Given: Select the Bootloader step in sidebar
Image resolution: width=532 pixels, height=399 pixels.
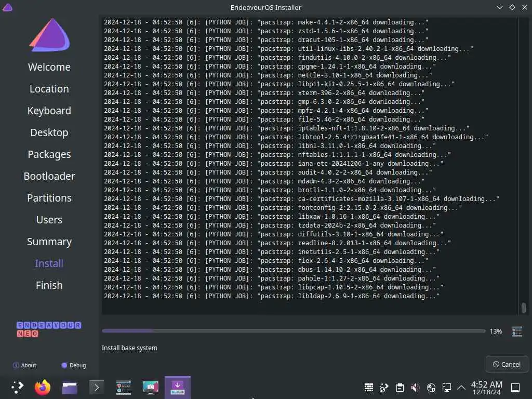Looking at the screenshot, I should coord(49,176).
